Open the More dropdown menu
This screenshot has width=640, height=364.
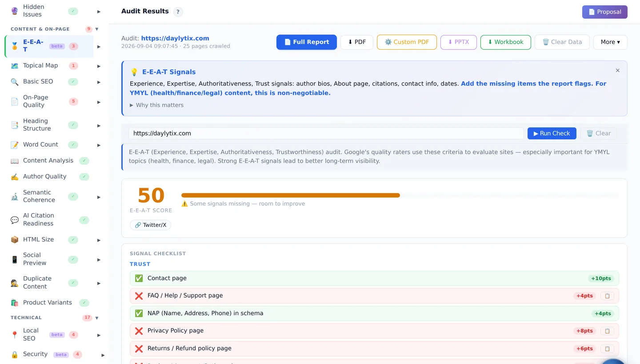[610, 42]
